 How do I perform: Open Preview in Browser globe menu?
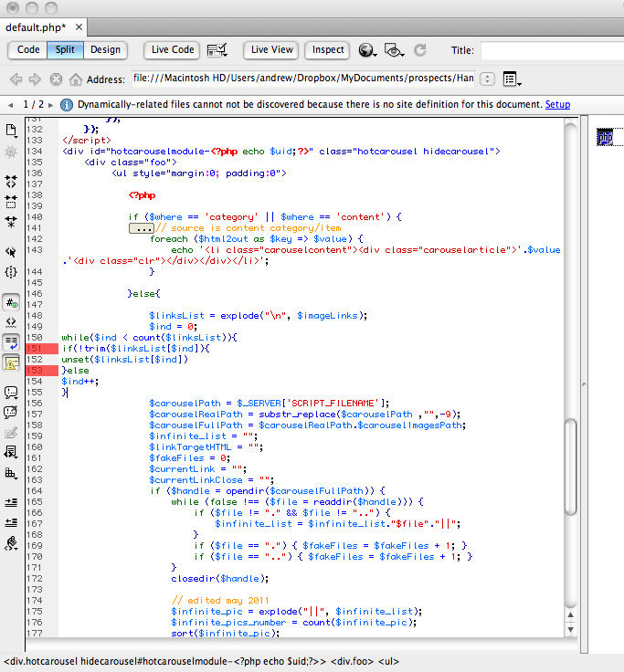(367, 50)
